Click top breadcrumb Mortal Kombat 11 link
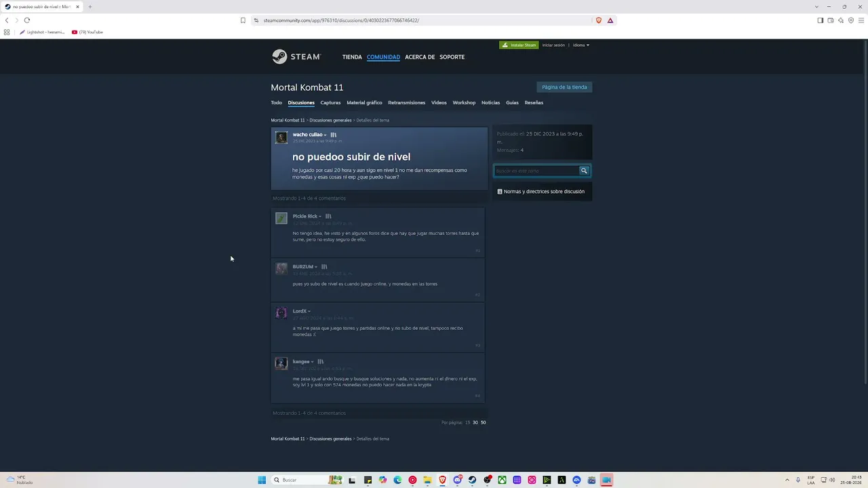 [x=288, y=121]
